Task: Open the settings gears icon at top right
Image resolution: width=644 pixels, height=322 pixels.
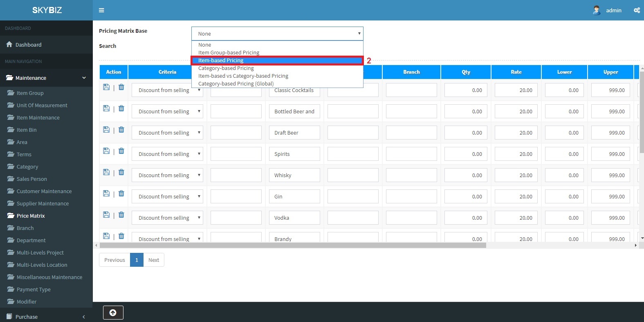Action: point(637,10)
